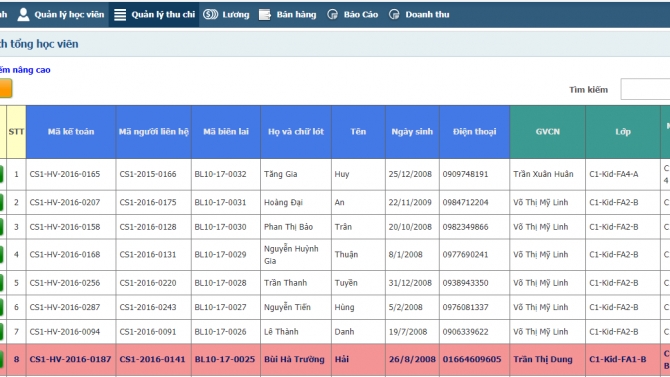Click the person icon beside Quản lý học viên

[x=24, y=15]
